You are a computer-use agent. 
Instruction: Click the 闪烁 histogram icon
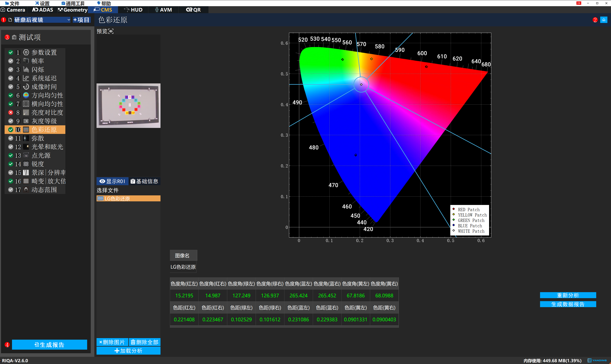tap(26, 69)
